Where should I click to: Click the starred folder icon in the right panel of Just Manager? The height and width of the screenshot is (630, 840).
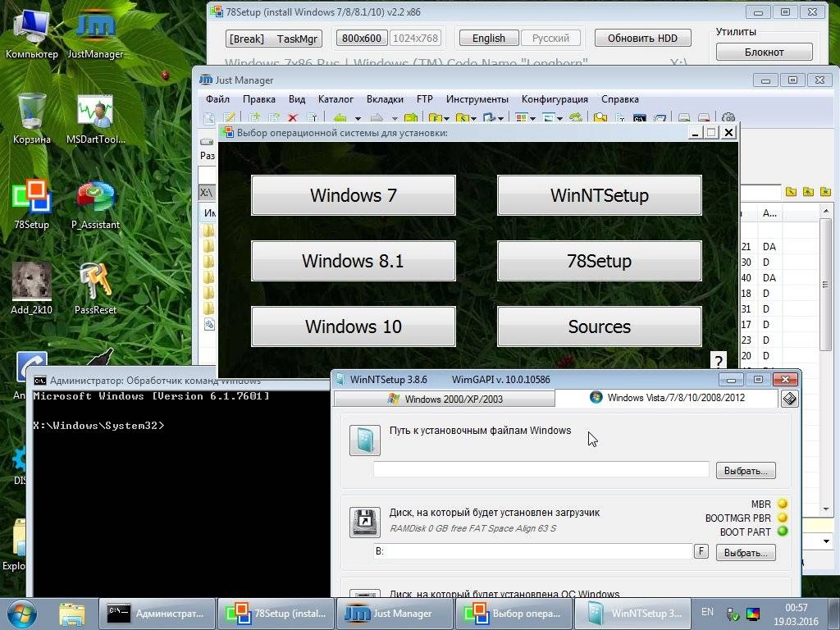tap(825, 192)
